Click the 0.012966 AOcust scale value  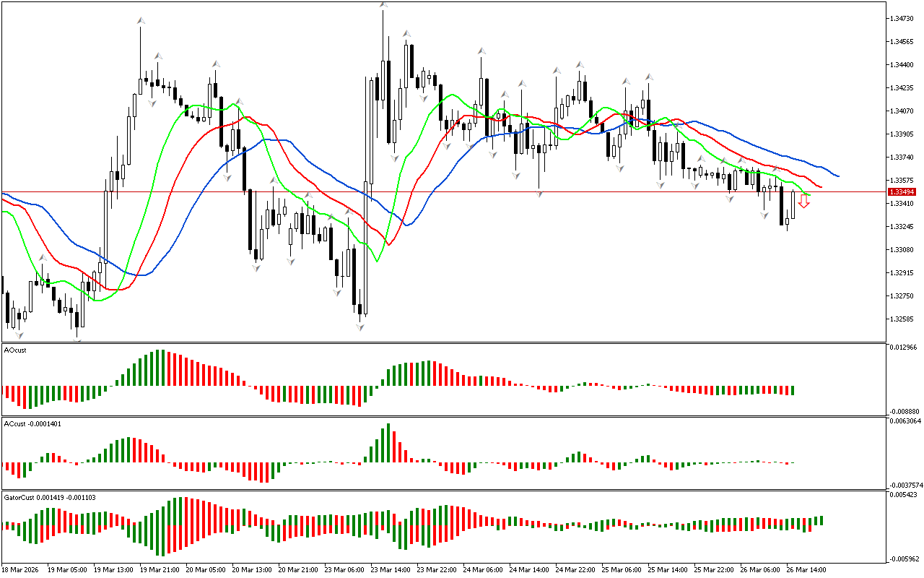(x=905, y=348)
